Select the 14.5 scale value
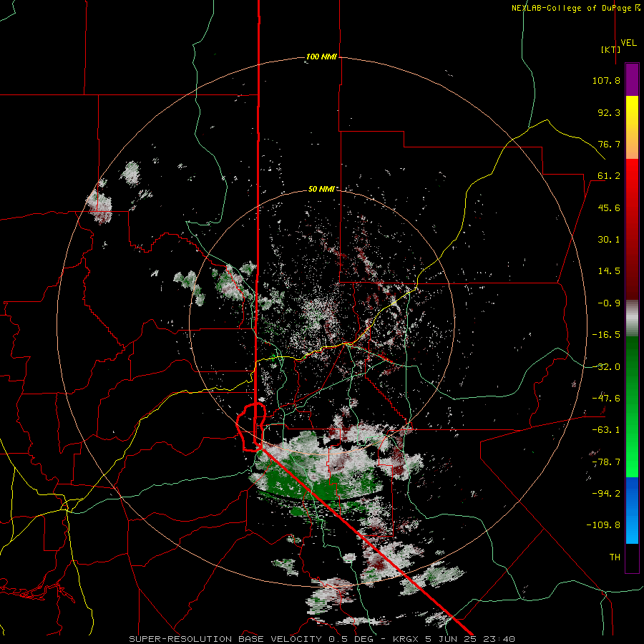644x644 pixels. point(609,271)
